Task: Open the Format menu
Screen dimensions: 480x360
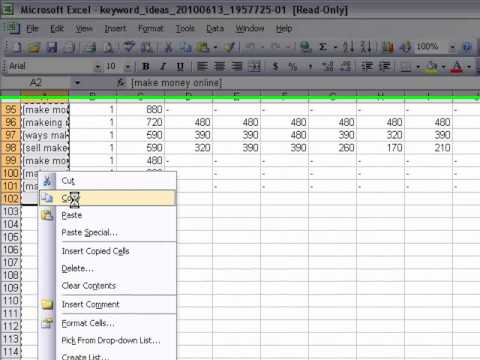Action: [x=151, y=29]
